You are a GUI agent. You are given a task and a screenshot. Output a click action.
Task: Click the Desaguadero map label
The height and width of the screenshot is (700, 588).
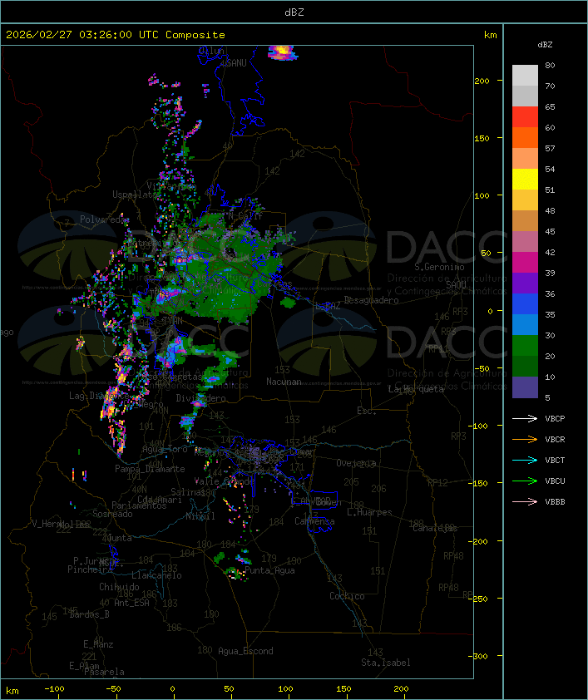click(x=371, y=300)
